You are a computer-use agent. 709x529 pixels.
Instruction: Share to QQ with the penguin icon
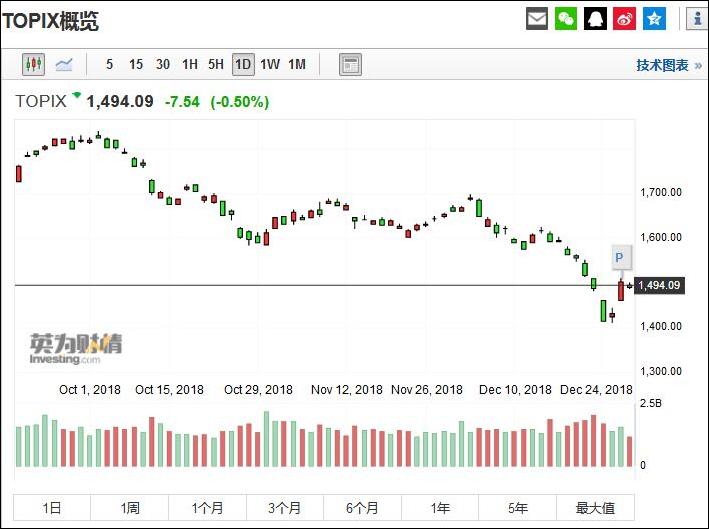pyautogui.click(x=595, y=19)
